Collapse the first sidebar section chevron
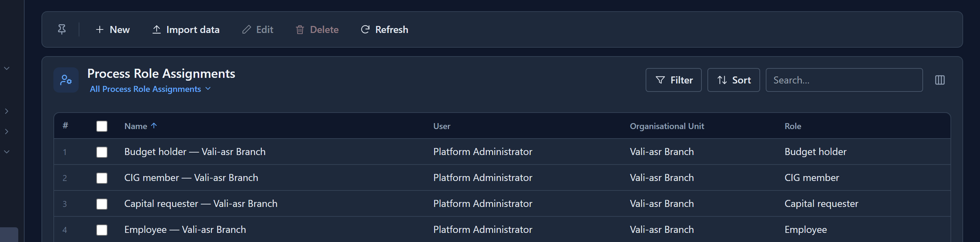This screenshot has height=242, width=980. coord(6,68)
